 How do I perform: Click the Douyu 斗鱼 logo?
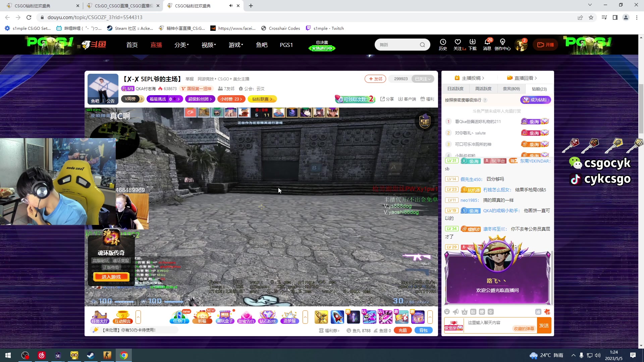click(x=94, y=45)
